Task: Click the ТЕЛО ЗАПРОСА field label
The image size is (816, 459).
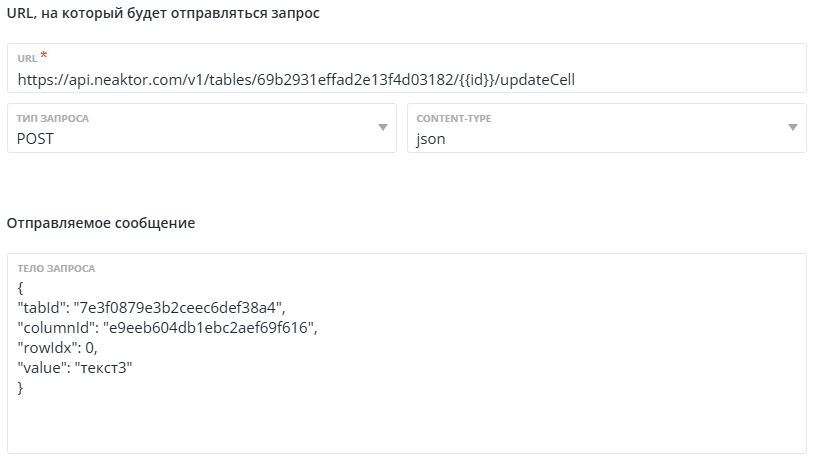Action: point(56,269)
